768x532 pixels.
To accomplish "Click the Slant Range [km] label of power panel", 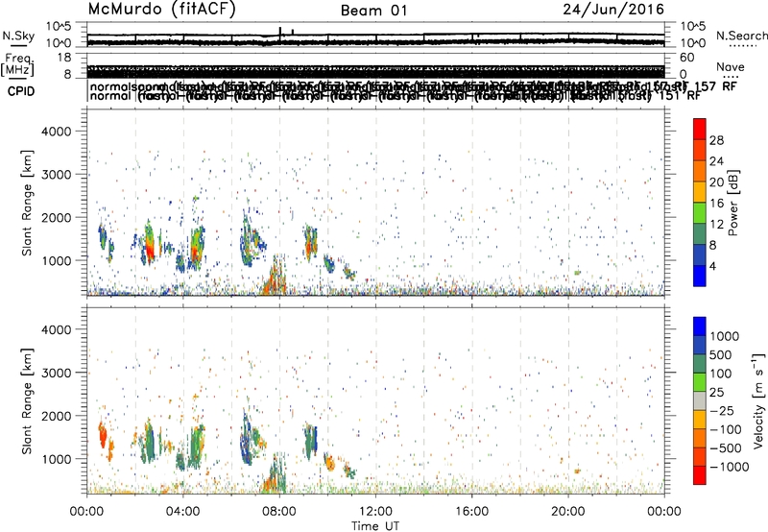I will click(27, 203).
